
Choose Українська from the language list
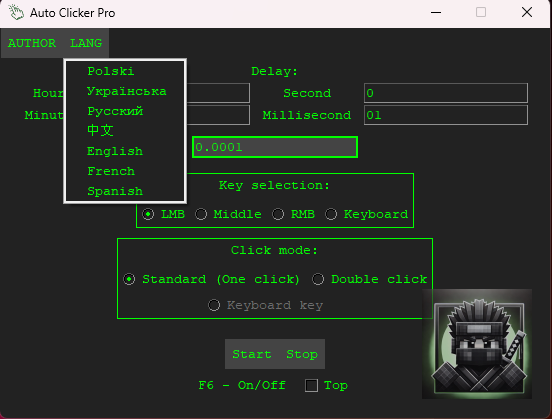click(x=125, y=91)
